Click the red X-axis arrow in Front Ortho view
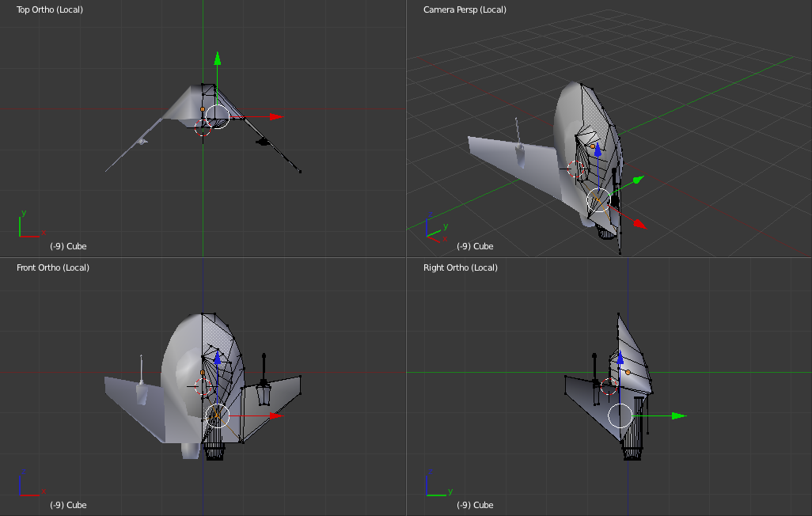Viewport: 812px width, 516px height. pyautogui.click(x=275, y=415)
